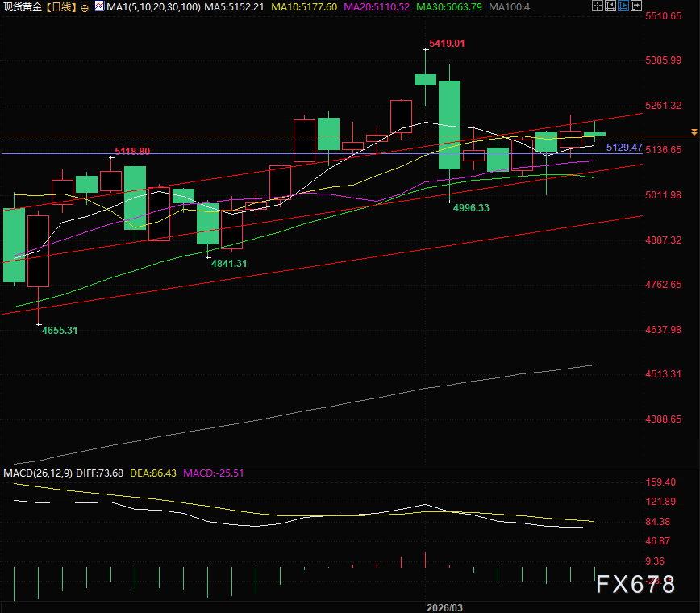The image size is (700, 613).
Task: Open MA1(5,10,20,30,100) indicator parameters
Action: [x=153, y=7]
